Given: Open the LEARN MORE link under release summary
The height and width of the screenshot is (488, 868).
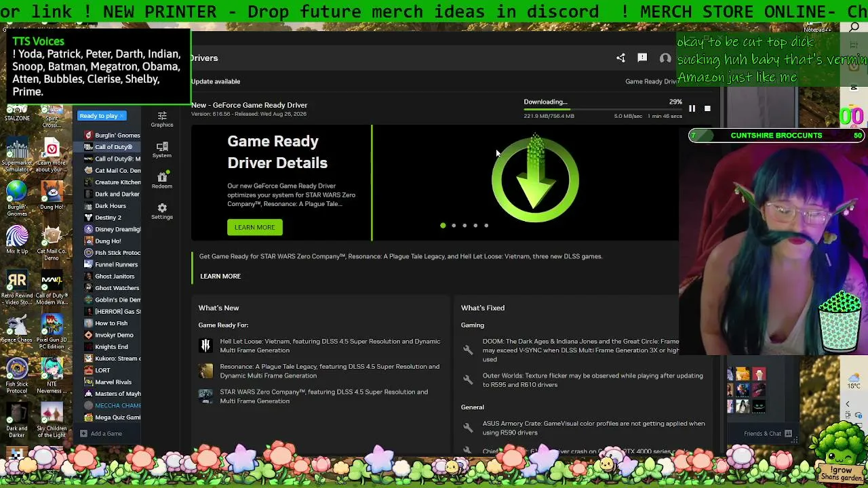Looking at the screenshot, I should [220, 276].
